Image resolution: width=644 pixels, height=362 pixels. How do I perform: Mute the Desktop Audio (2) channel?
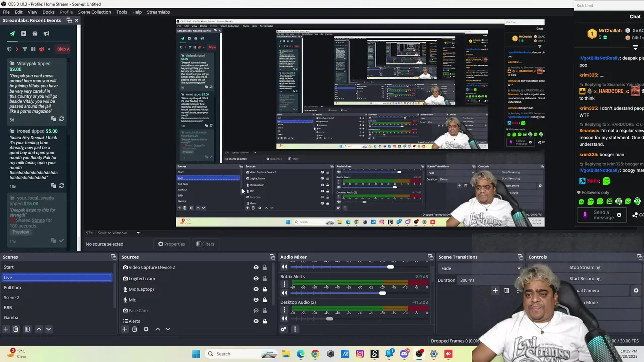(x=284, y=319)
